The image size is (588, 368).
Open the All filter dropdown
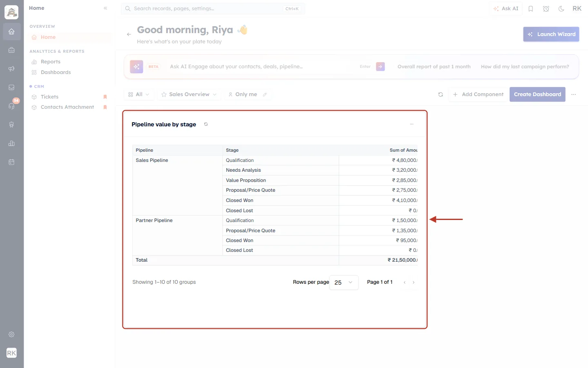(x=139, y=94)
